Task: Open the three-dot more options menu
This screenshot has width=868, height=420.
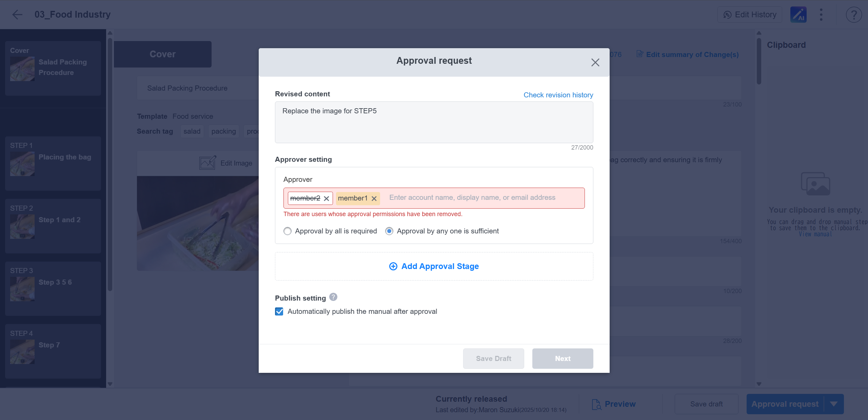Action: pos(821,15)
